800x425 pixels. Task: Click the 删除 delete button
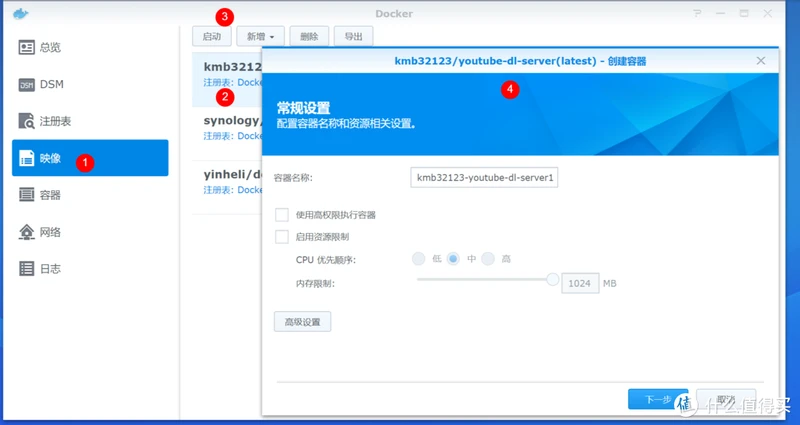coord(309,36)
